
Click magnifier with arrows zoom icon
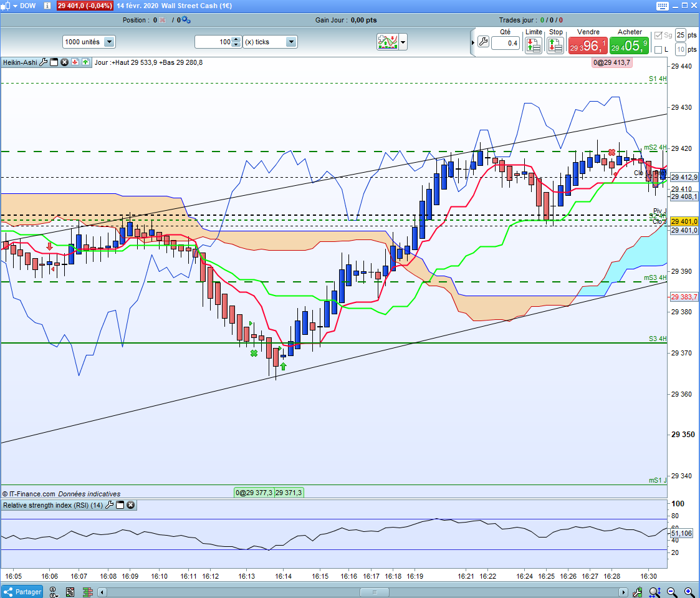point(654,592)
